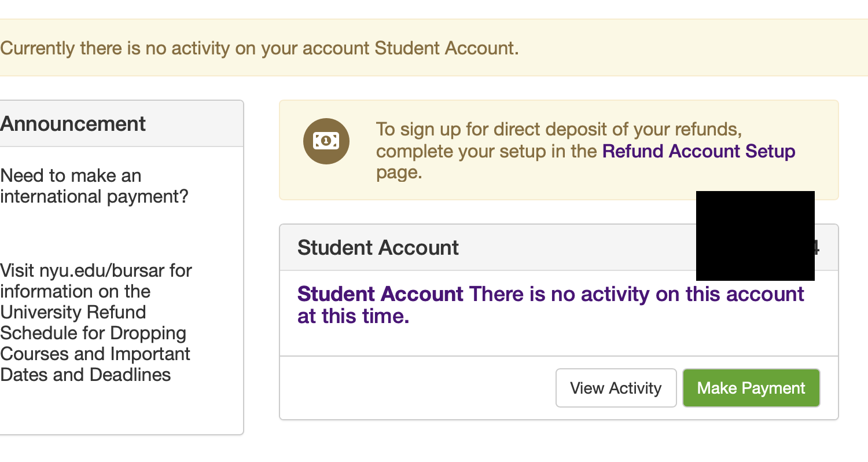Select the Student Account panel header title
Viewport: 868px width, 462px height.
click(x=378, y=248)
